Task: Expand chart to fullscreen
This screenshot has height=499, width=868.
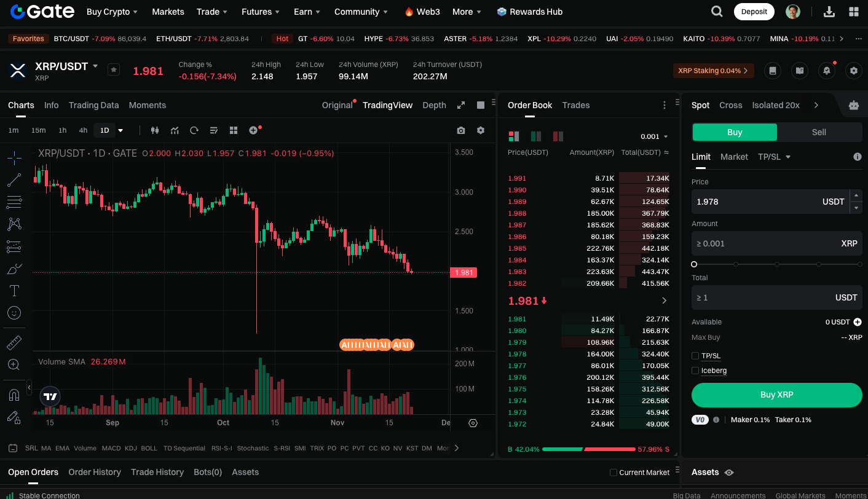Action: tap(461, 105)
